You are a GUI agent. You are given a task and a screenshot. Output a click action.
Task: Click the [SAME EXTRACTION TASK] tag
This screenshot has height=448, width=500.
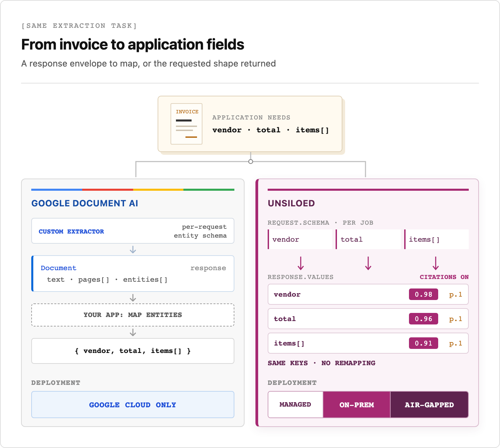(x=79, y=26)
